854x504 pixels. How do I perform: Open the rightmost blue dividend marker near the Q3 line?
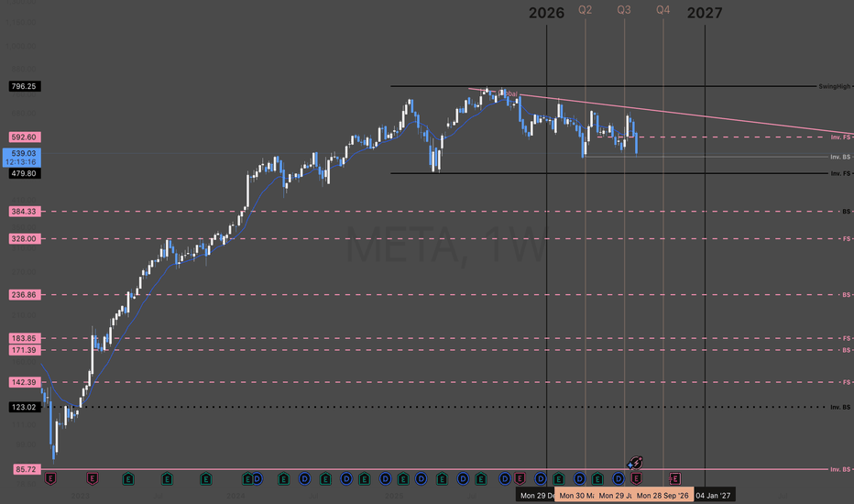click(x=619, y=479)
